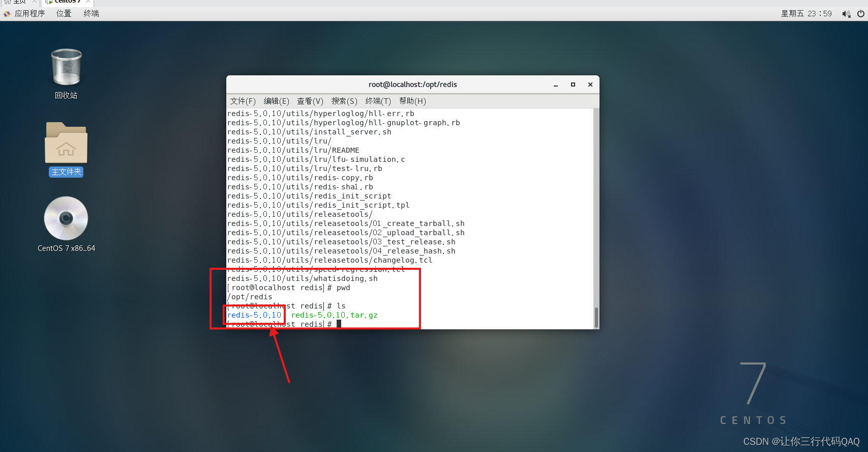
Task: Click the redis-sha1.rb output line
Action: click(300, 187)
